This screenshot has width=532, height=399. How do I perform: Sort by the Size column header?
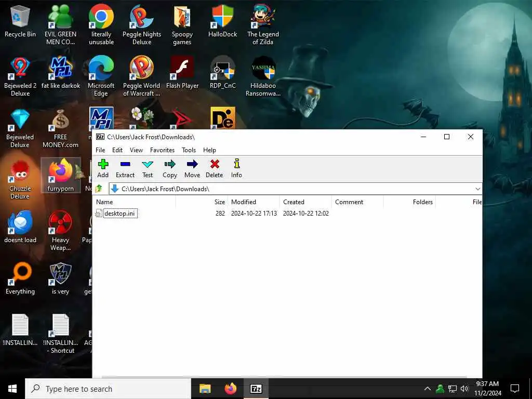coord(202,202)
